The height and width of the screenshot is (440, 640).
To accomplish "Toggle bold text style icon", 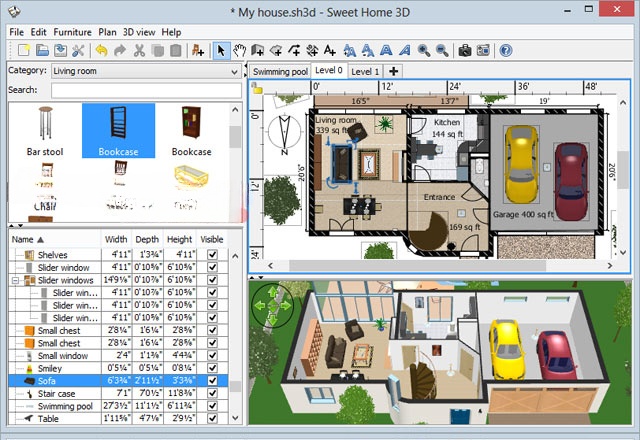I will coord(386,51).
